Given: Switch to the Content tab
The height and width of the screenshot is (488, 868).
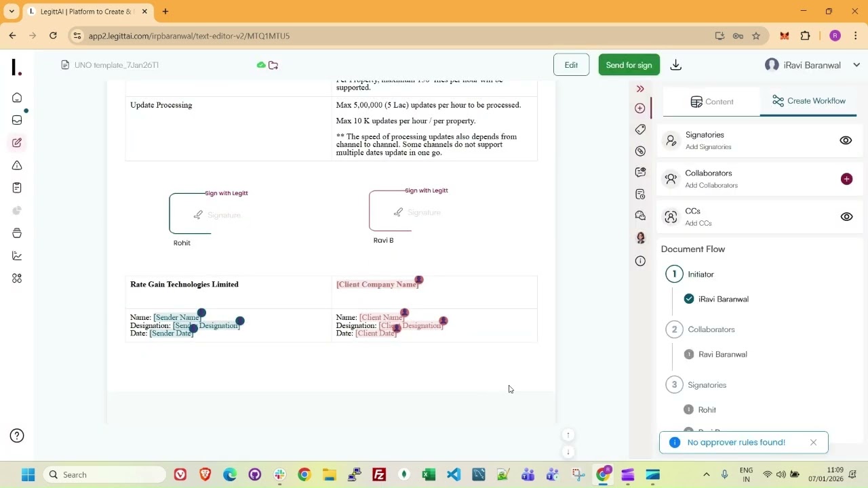Looking at the screenshot, I should point(711,102).
